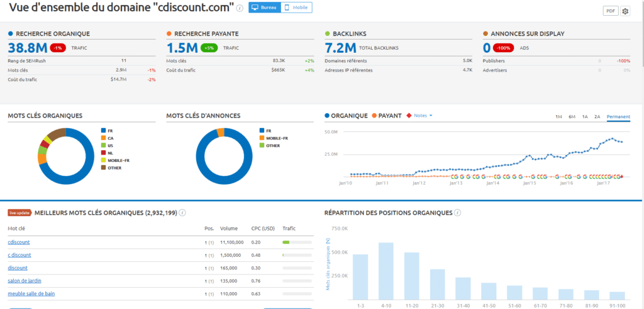Select the 1M time range tab
This screenshot has width=644, height=309.
point(558,117)
